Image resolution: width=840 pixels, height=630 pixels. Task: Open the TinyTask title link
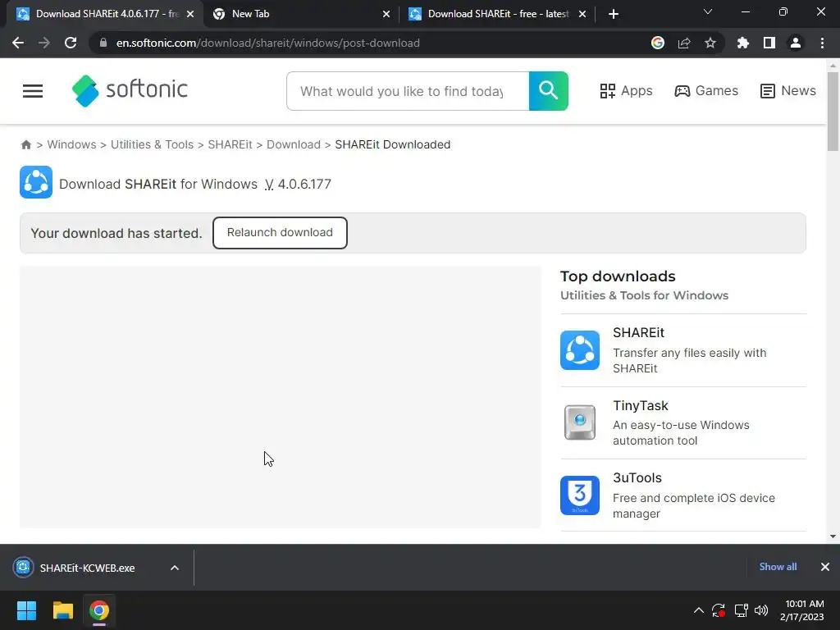click(641, 405)
